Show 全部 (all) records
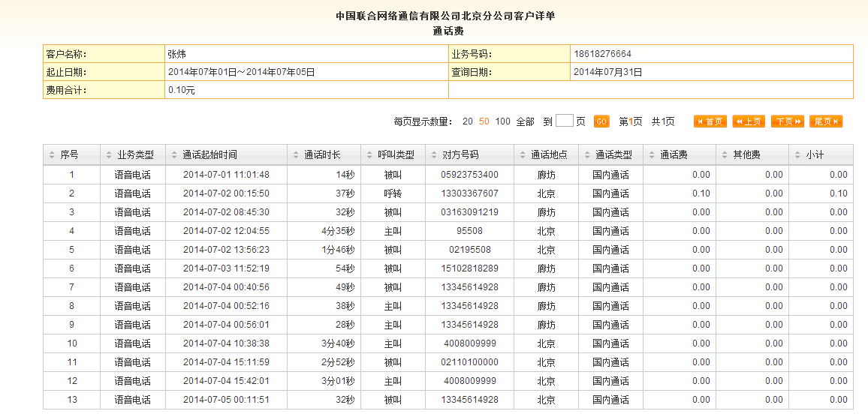Viewport: 868px width, 417px height. click(526, 121)
